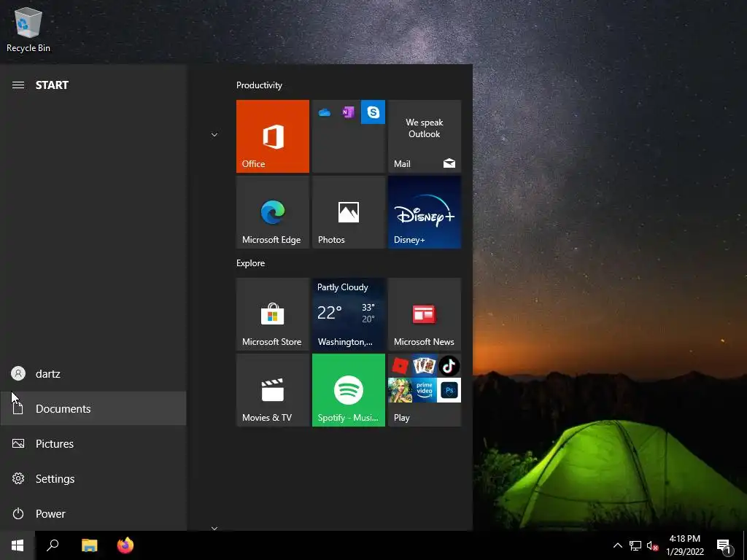Open the Action Center notifications icon
Viewport: 747px width, 560px height.
point(724,546)
